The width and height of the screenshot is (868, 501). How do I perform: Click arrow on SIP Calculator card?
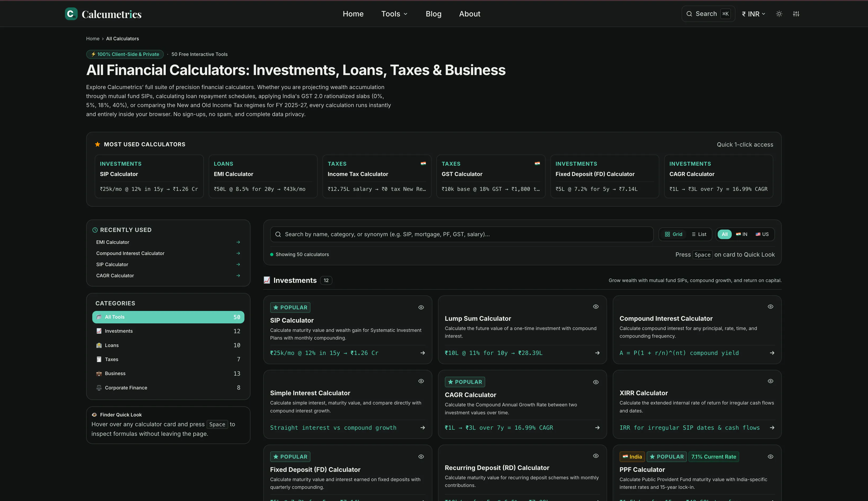pyautogui.click(x=423, y=353)
